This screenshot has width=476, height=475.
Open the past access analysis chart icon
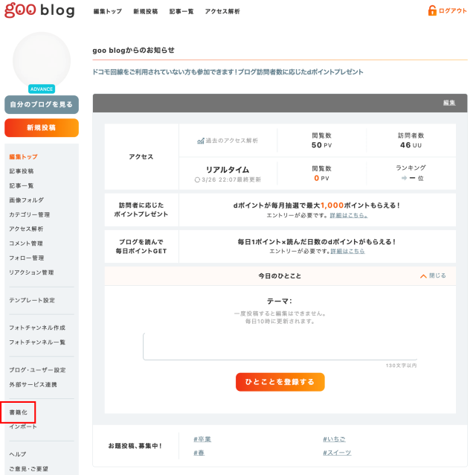[201, 140]
